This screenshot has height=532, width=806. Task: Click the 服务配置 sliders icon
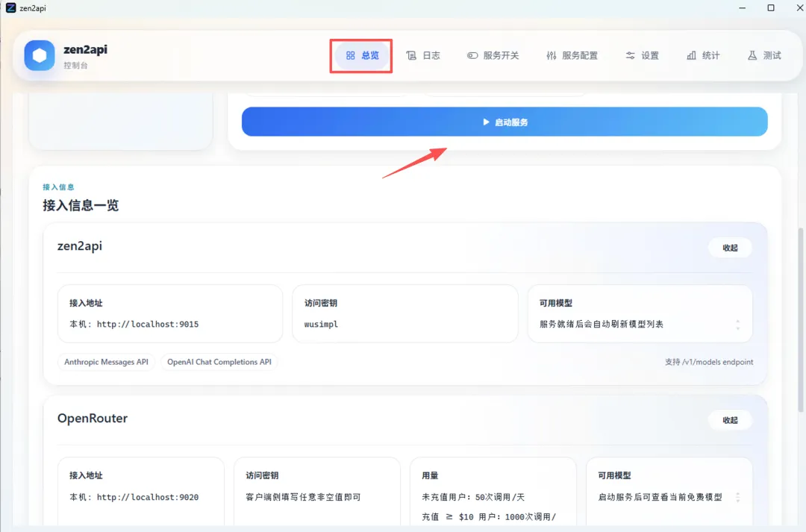(x=551, y=55)
